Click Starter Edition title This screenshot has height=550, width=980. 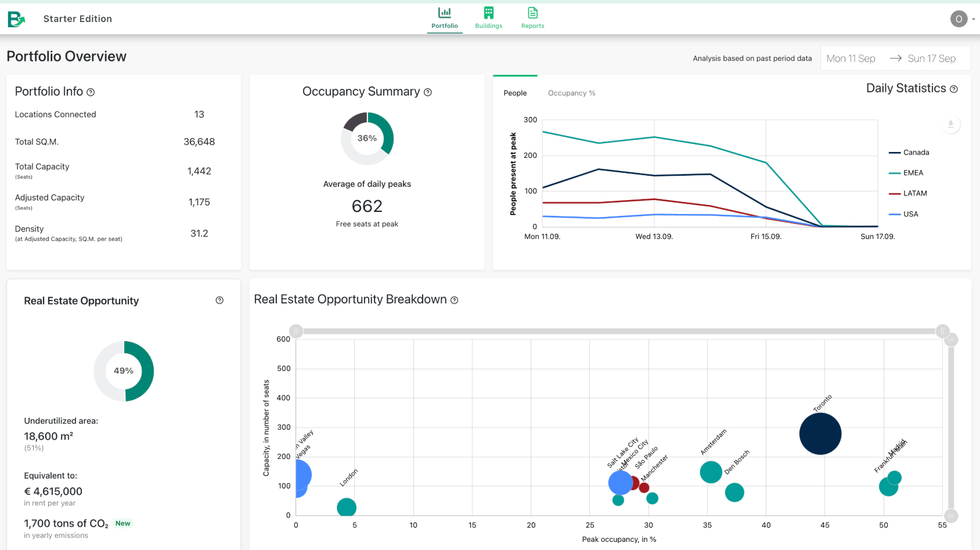(x=78, y=19)
